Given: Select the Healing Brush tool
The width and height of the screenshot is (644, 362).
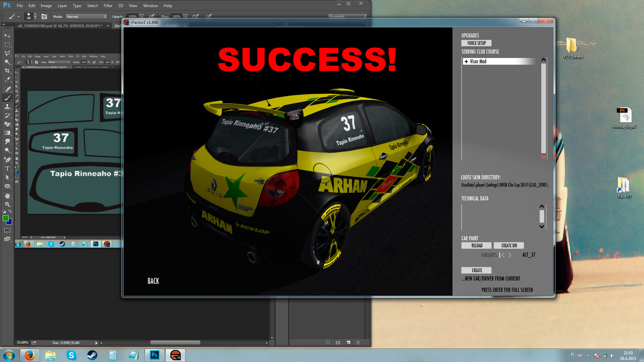Looking at the screenshot, I should (x=7, y=89).
